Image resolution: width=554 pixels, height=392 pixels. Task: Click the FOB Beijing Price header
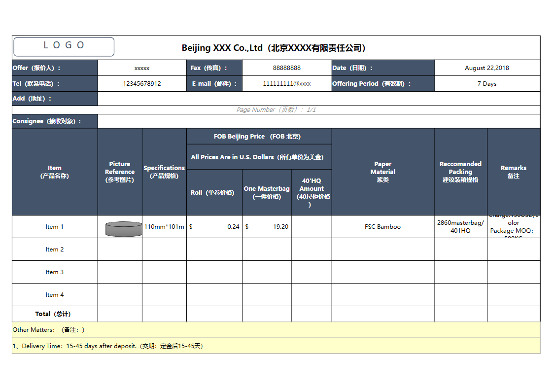point(259,137)
